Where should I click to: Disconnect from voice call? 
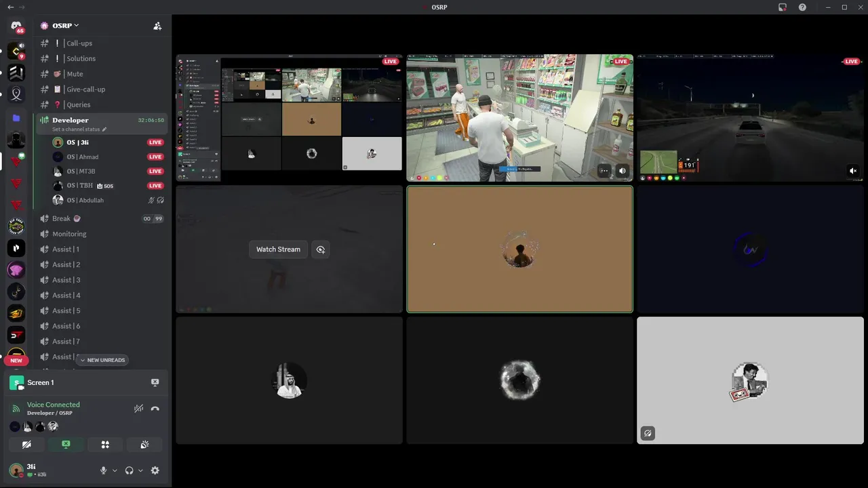pyautogui.click(x=155, y=408)
